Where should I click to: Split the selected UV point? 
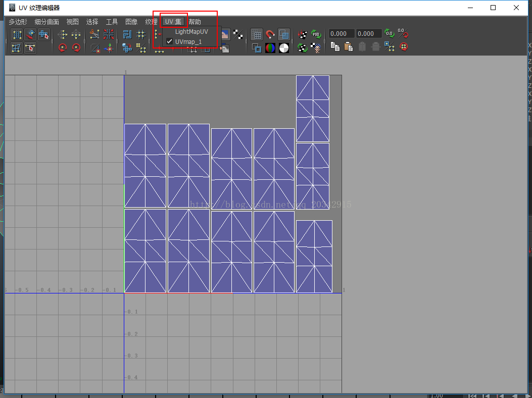tap(95, 48)
